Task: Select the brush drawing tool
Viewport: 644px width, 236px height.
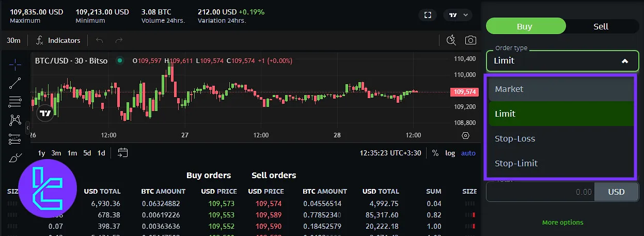Action: (15, 158)
